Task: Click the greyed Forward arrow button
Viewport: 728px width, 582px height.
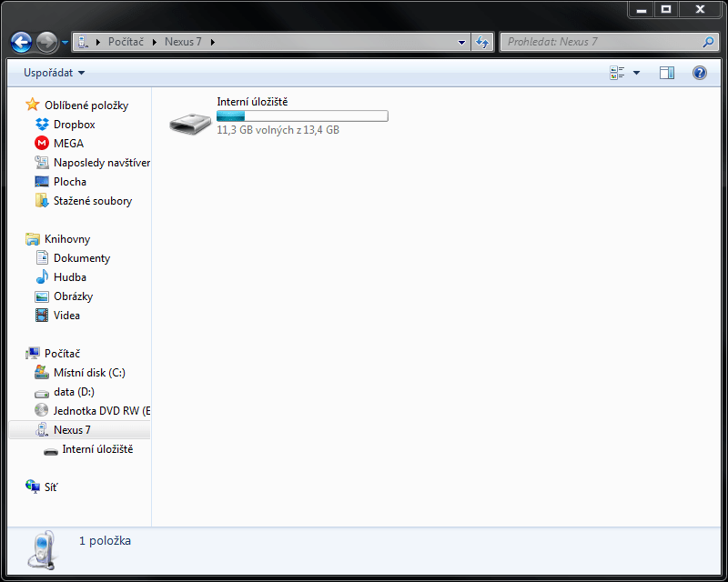Action: coord(47,42)
